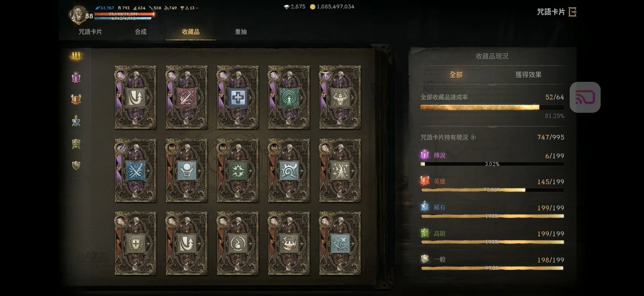644x296 pixels.
Task: Filter by green advanced grade icon
Action: tap(76, 144)
